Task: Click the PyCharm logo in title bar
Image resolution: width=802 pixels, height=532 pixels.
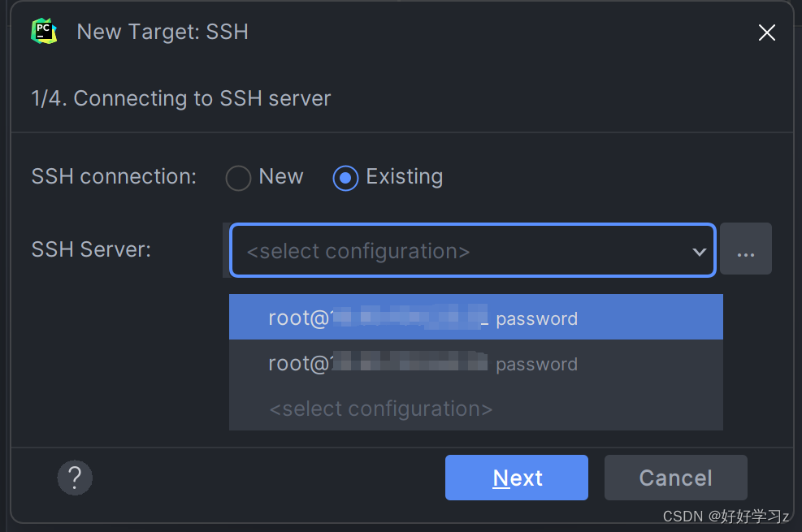Action: (44, 32)
